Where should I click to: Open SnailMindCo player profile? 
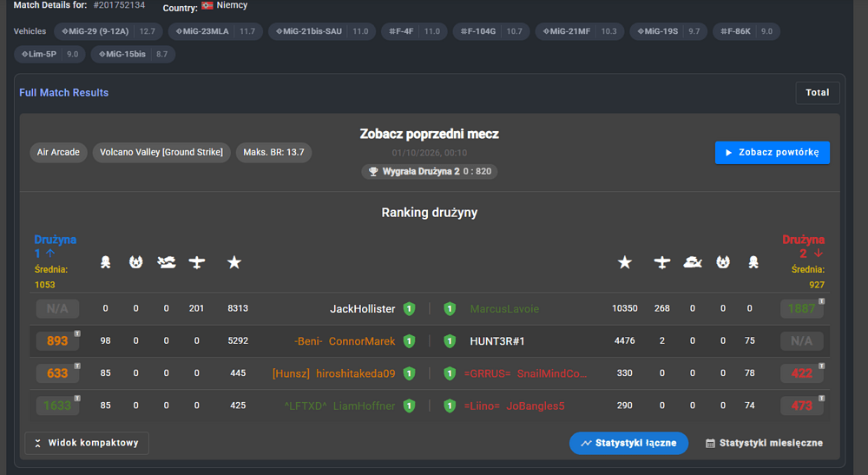552,373
